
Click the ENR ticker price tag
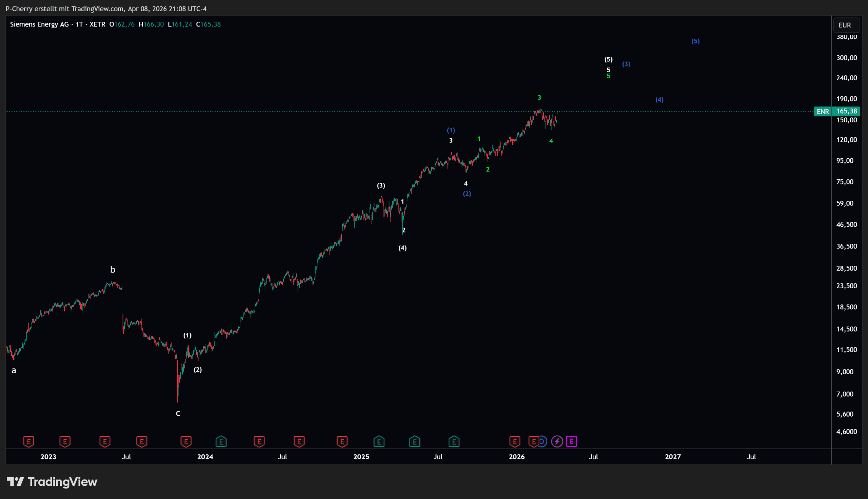823,112
